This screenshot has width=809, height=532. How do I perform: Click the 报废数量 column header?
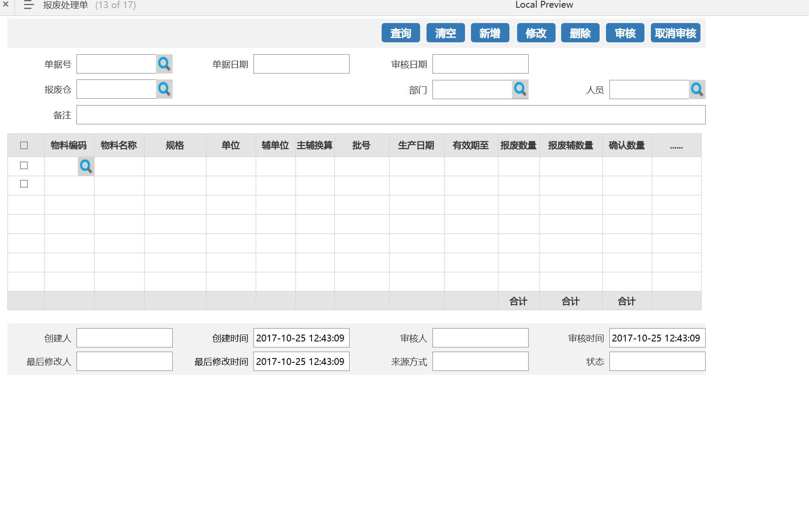(519, 145)
